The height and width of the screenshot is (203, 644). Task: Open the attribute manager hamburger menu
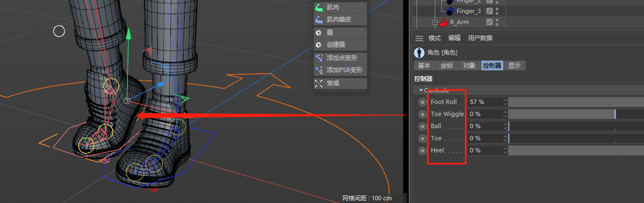coord(419,39)
